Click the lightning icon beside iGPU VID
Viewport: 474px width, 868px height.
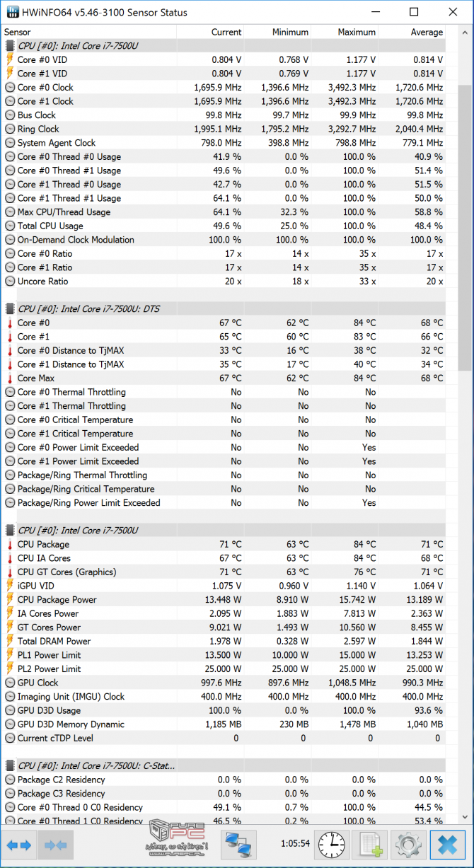coord(10,586)
